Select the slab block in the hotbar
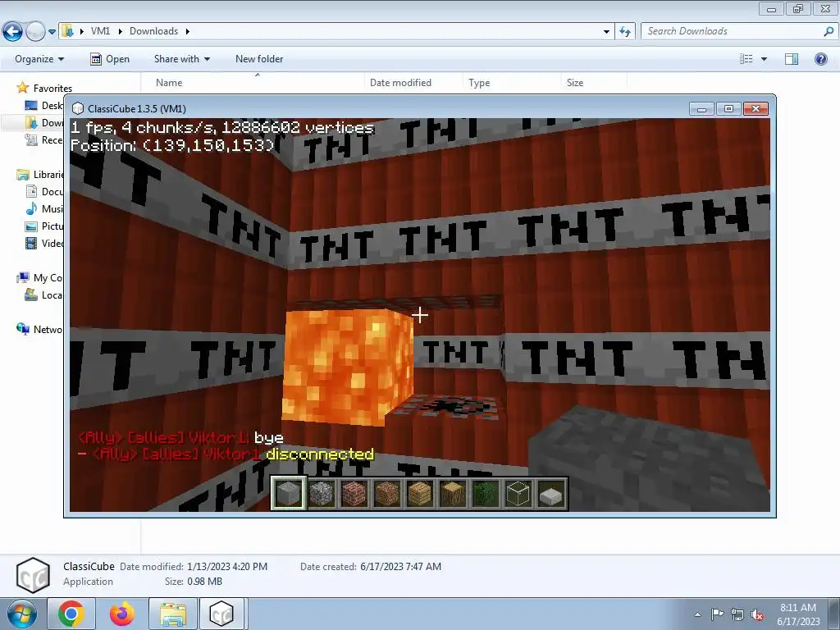 tap(550, 493)
